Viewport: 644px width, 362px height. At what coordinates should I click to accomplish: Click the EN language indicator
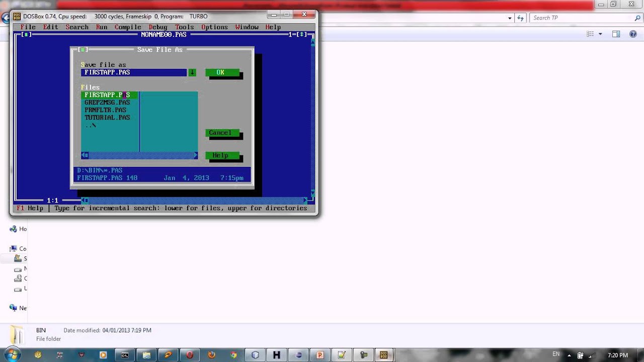coord(556,354)
